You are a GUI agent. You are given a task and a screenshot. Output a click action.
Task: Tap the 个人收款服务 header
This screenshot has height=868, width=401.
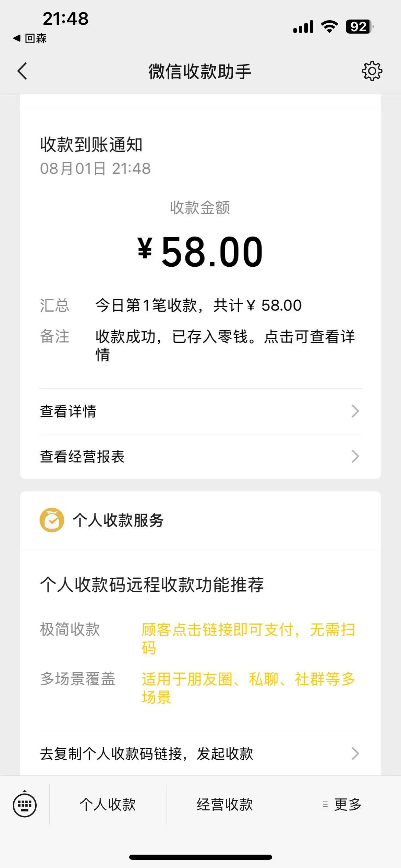pyautogui.click(x=118, y=520)
